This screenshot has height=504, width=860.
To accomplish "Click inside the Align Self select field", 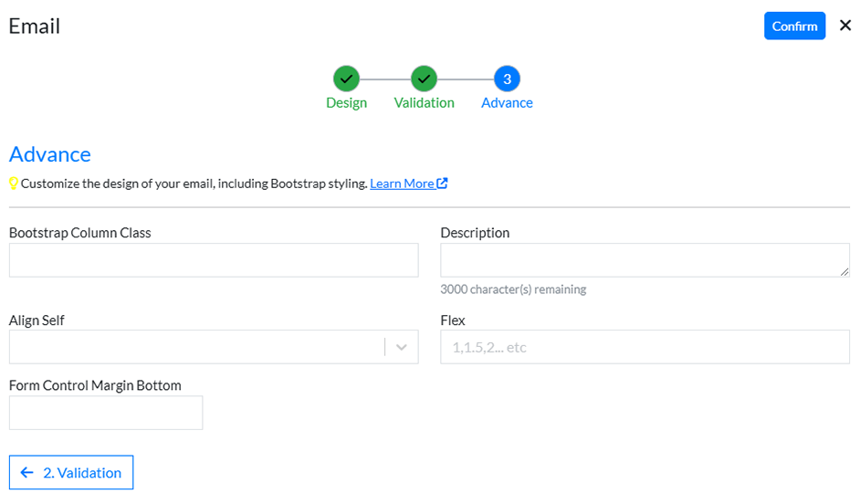I will tap(196, 347).
